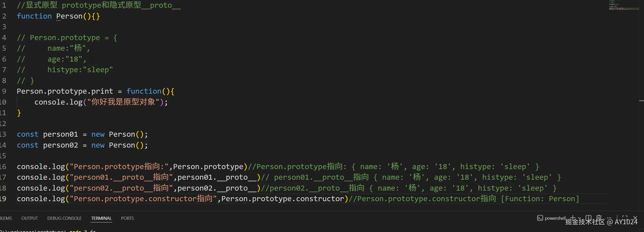Click the Person function name on line 2

pos(69,16)
